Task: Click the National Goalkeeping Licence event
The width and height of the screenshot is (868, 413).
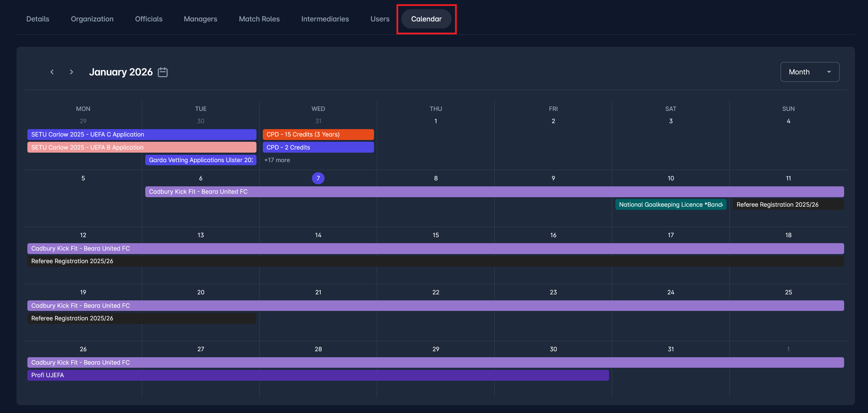Action: 670,205
